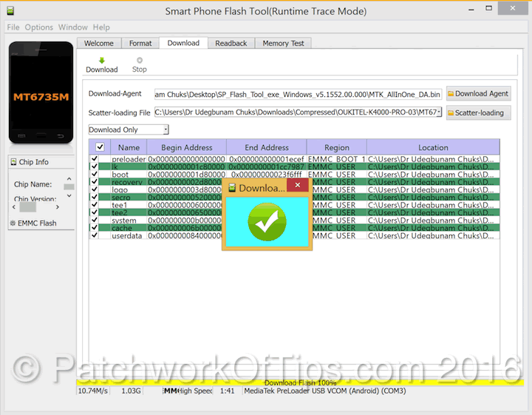Click the 10.74M/s speed status entry

(92, 391)
